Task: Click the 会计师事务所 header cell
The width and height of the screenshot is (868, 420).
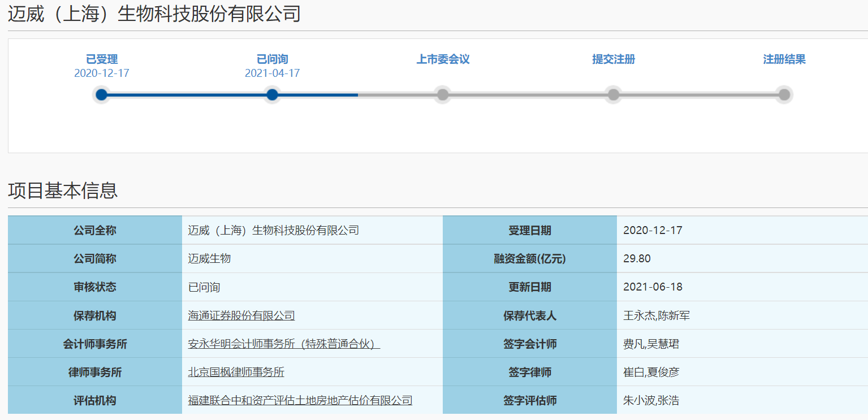Action: tap(95, 344)
